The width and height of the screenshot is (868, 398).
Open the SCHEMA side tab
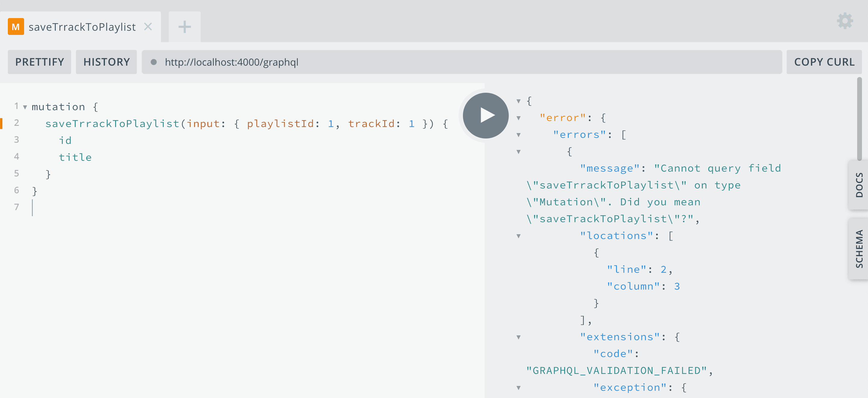859,248
